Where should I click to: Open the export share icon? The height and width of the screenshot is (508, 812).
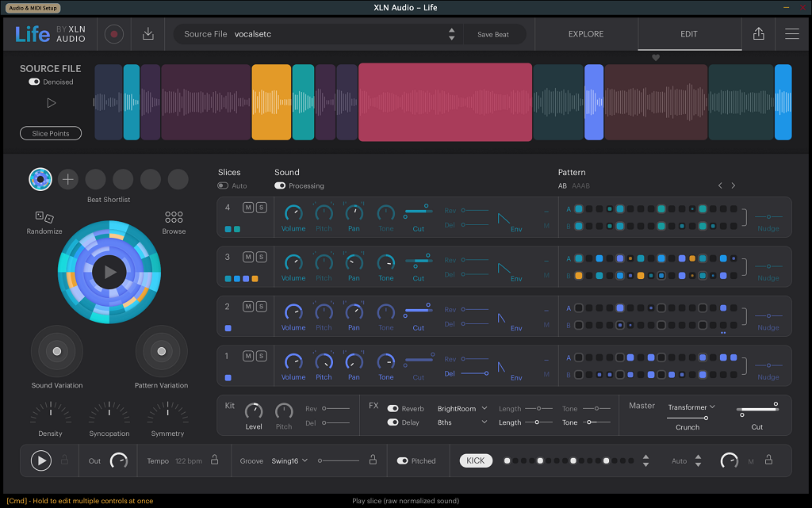tap(759, 33)
